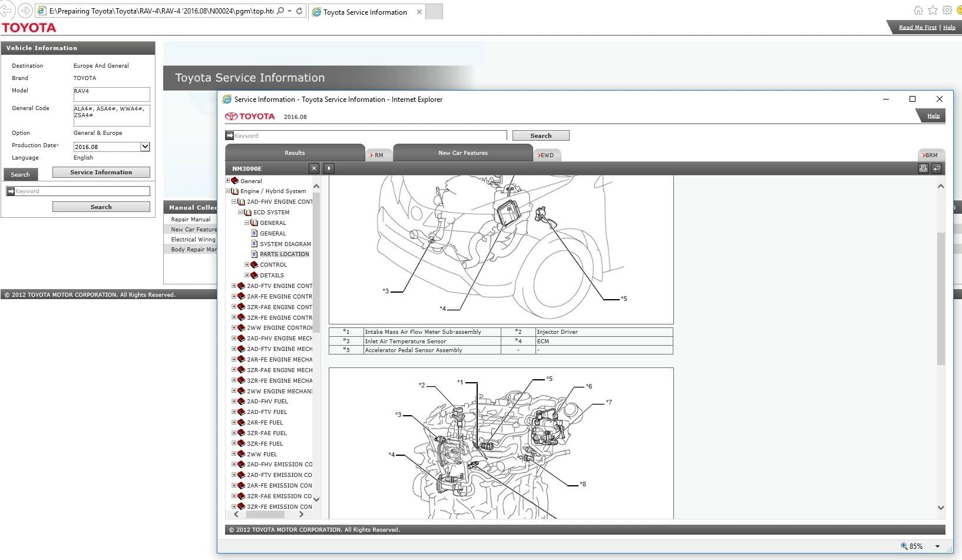This screenshot has width=962, height=560.
Task: Click the PARTS LOCATION document icon
Action: [254, 254]
